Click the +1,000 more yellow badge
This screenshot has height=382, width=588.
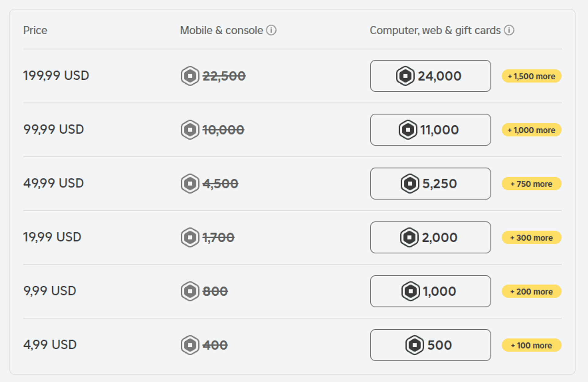[x=531, y=130]
